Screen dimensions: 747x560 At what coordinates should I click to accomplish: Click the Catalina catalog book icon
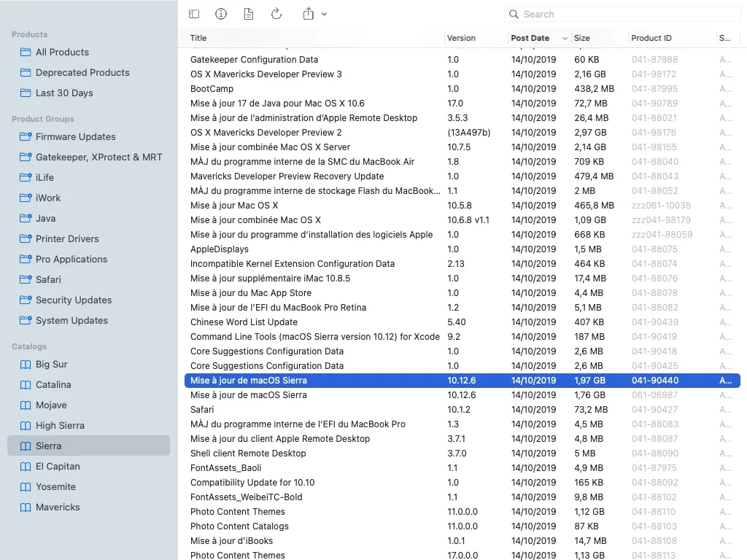pyautogui.click(x=26, y=385)
